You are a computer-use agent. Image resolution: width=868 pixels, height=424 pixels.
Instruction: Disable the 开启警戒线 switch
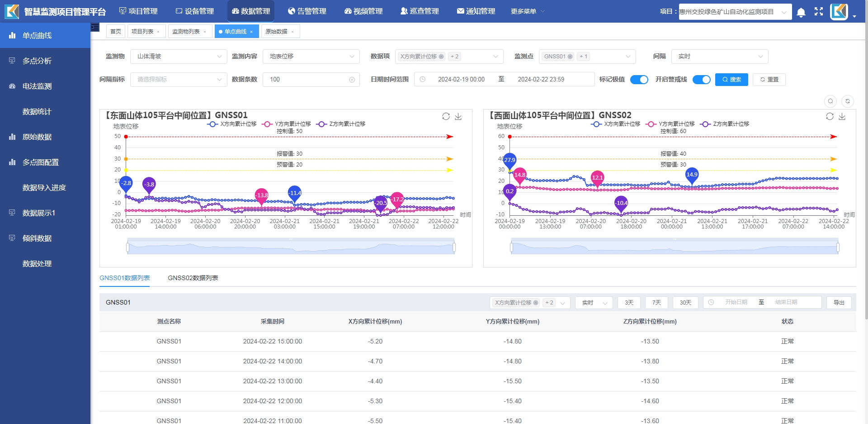pos(701,80)
